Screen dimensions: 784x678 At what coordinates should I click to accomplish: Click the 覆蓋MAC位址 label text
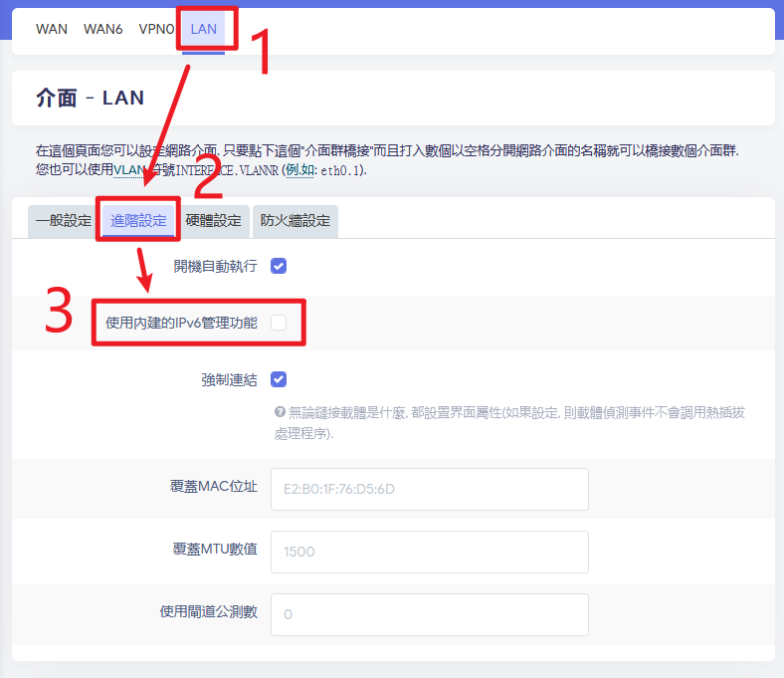coord(214,487)
